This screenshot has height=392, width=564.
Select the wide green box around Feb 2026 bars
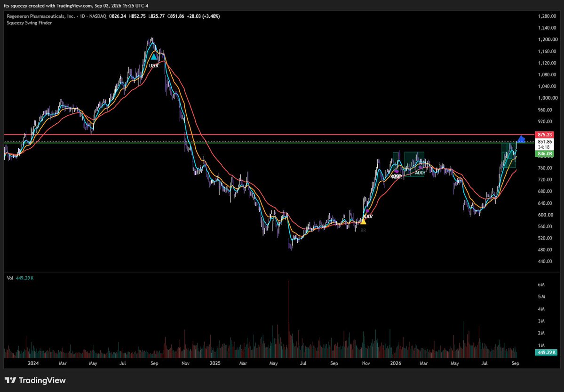pyautogui.click(x=414, y=164)
